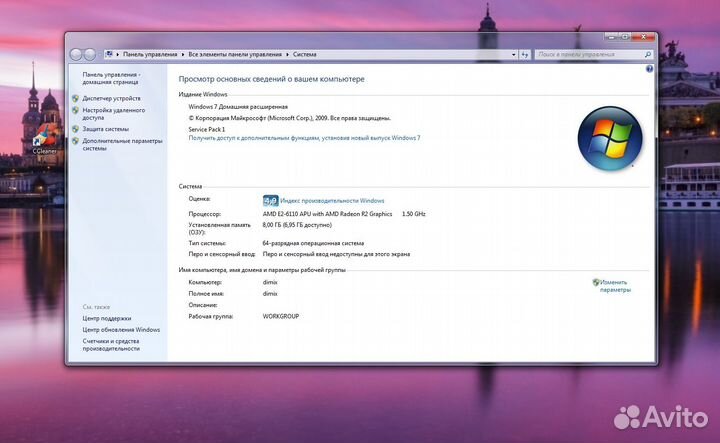Image resolution: width=720 pixels, height=443 pixels.
Task: Select the dimix value next to Полное имя
Action: (x=270, y=294)
